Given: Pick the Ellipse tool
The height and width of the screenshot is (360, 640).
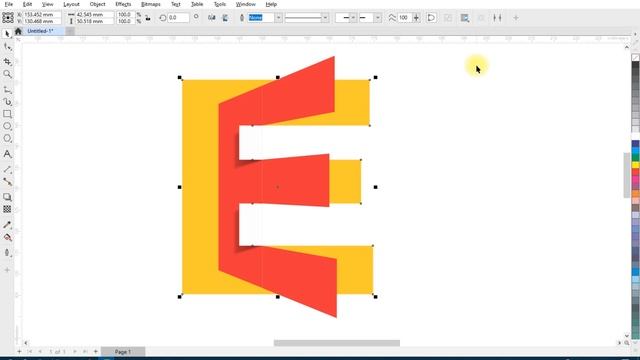Looking at the screenshot, I should click(x=7, y=126).
